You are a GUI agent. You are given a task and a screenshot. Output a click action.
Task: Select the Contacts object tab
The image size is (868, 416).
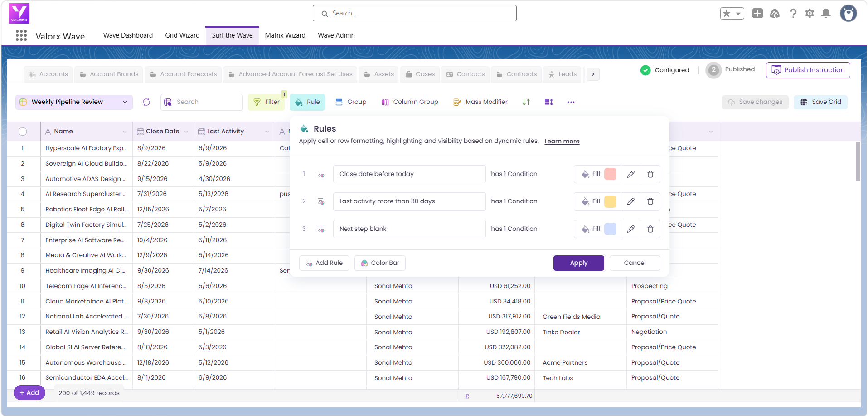tap(466, 74)
